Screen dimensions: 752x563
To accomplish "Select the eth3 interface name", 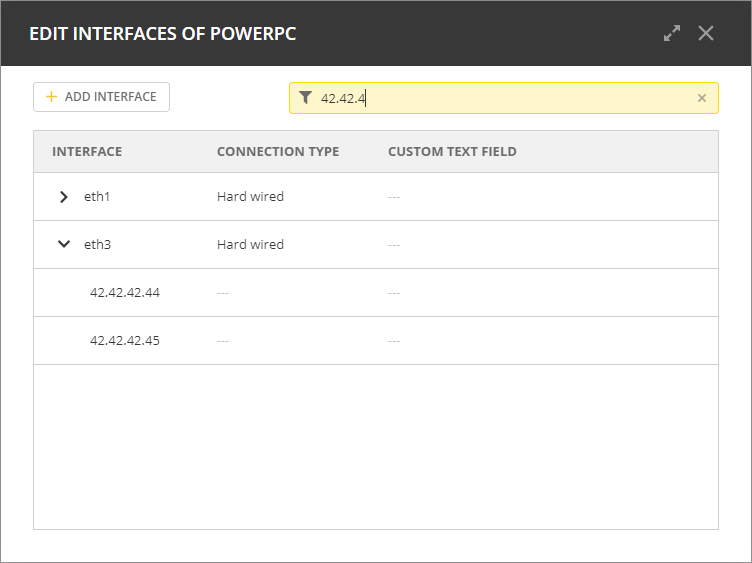I will pyautogui.click(x=97, y=244).
